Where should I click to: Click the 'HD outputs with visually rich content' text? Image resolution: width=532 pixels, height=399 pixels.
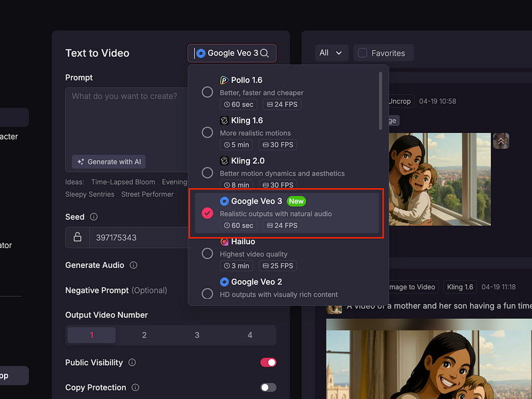tap(279, 295)
